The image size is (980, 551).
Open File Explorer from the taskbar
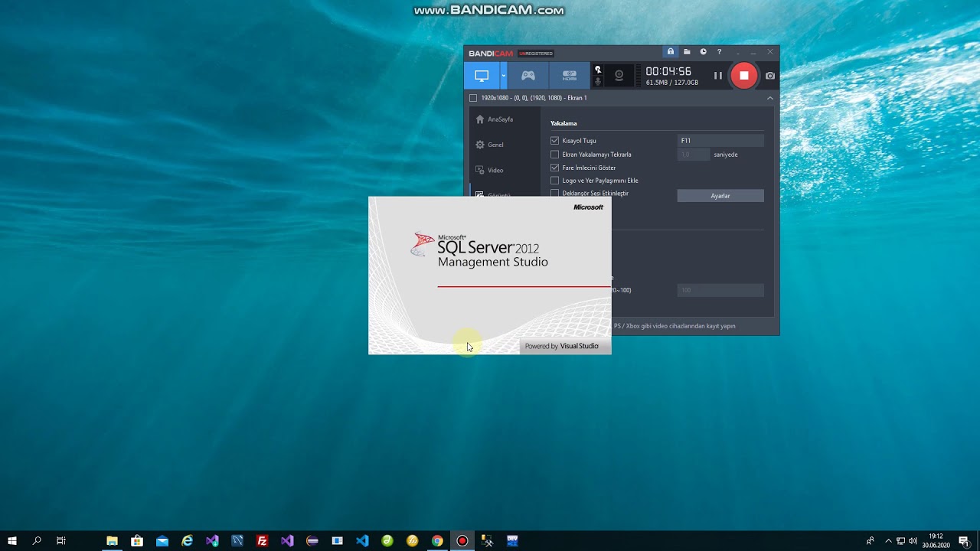point(112,540)
